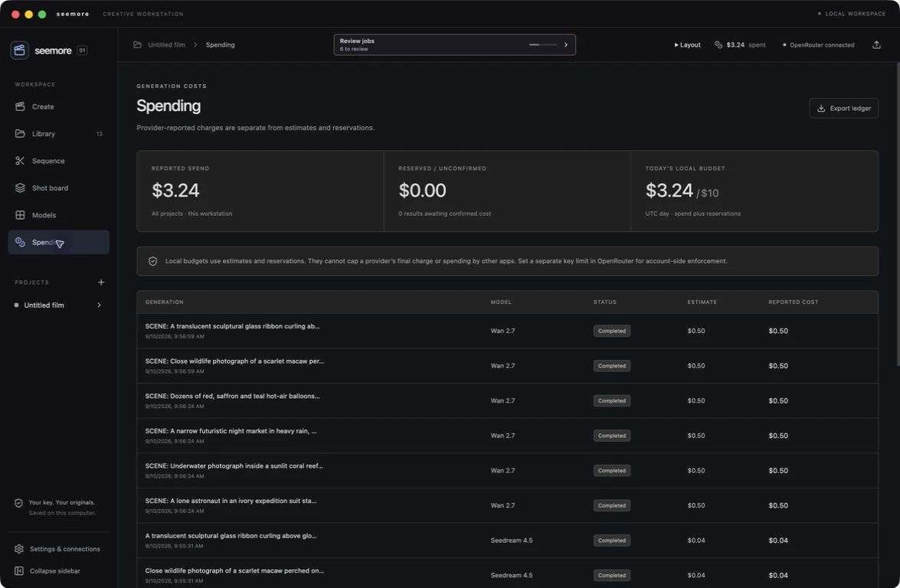Click the Create clapperboard icon

click(x=20, y=106)
